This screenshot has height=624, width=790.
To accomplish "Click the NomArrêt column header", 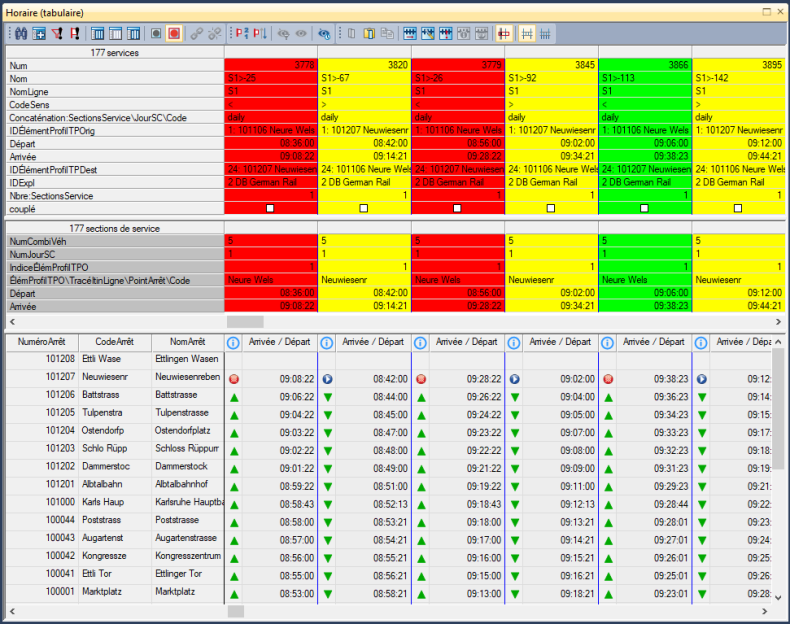I will pyautogui.click(x=186, y=342).
